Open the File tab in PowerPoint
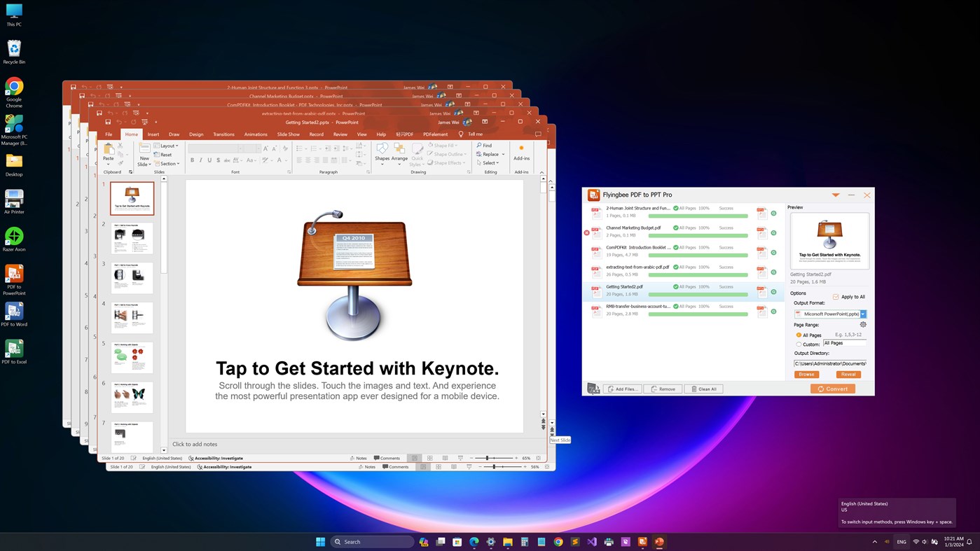This screenshot has height=551, width=980. 109,134
